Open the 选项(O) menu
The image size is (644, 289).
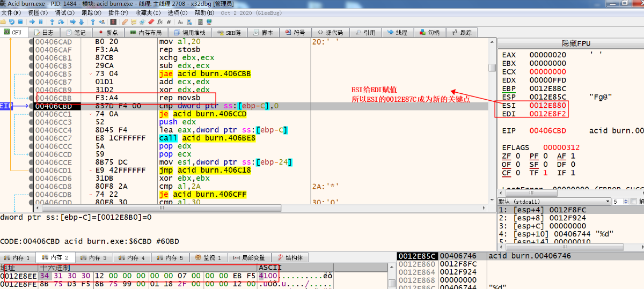click(x=178, y=12)
